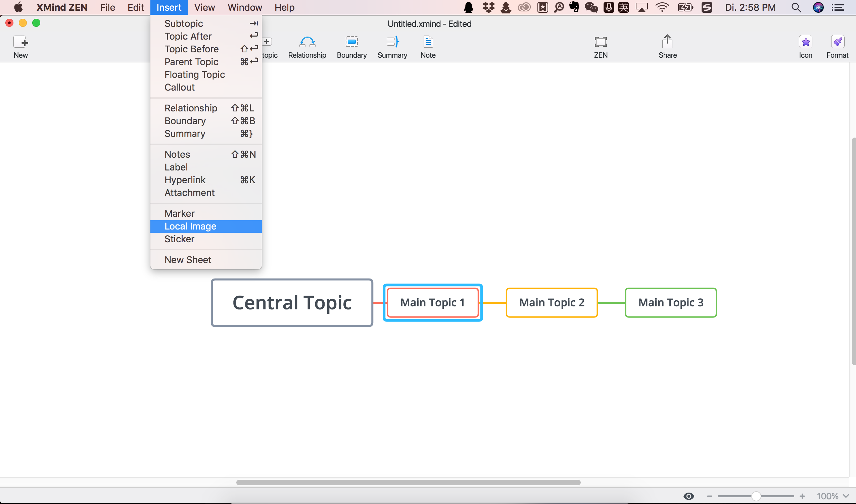Screen dimensions: 856x504
Task: Click the Note toolbar icon
Action: (x=428, y=42)
